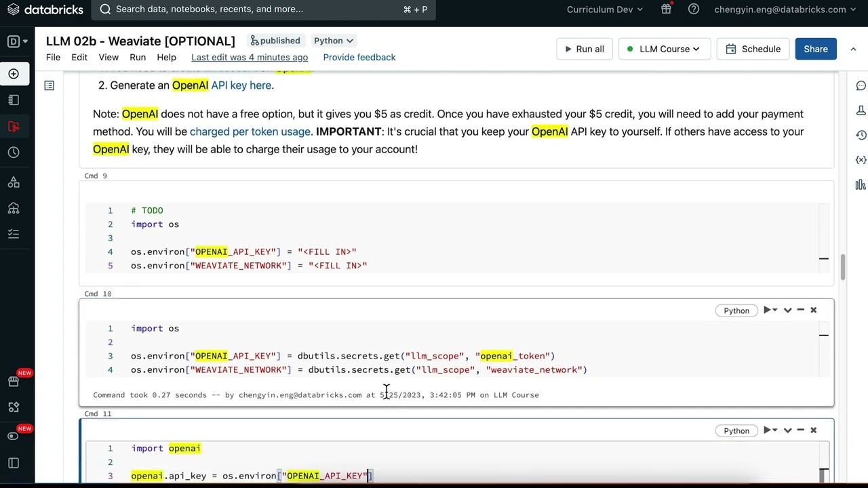Screen dimensions: 868x488
Task: Click the 'Command took 0.27 seconds' status line
Action: [x=316, y=394]
